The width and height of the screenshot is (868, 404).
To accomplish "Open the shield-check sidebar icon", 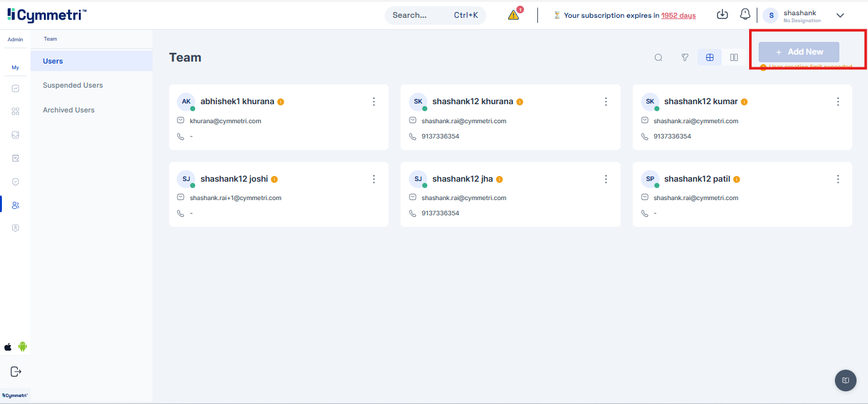I will click(x=15, y=182).
